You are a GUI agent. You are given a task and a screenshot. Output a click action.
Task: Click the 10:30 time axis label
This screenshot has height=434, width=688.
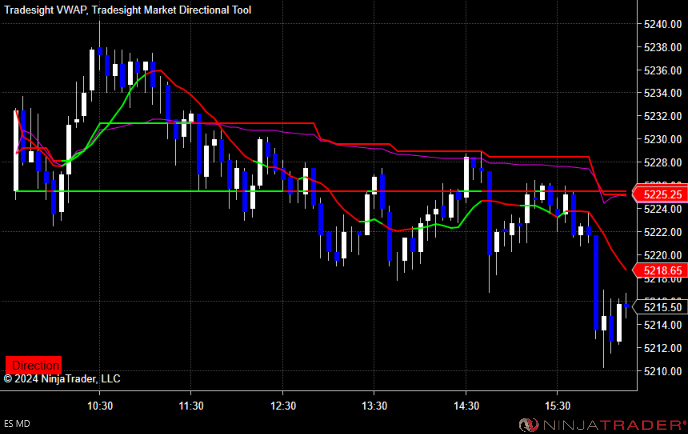coord(100,406)
